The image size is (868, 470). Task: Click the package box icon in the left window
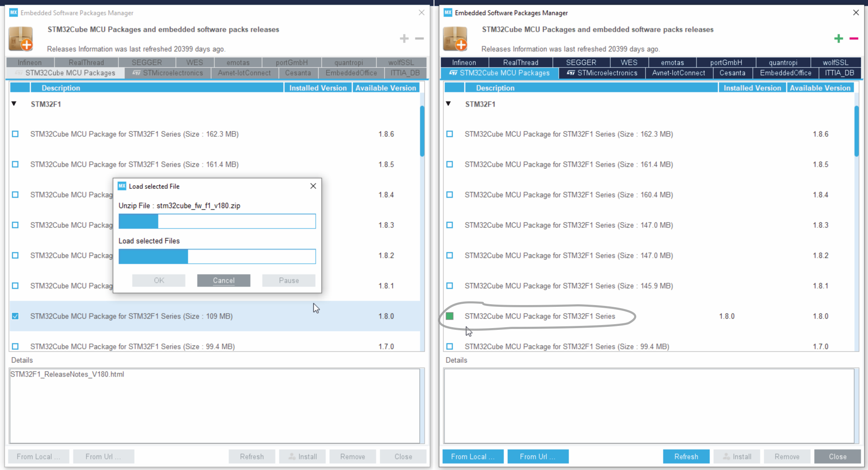[21, 39]
